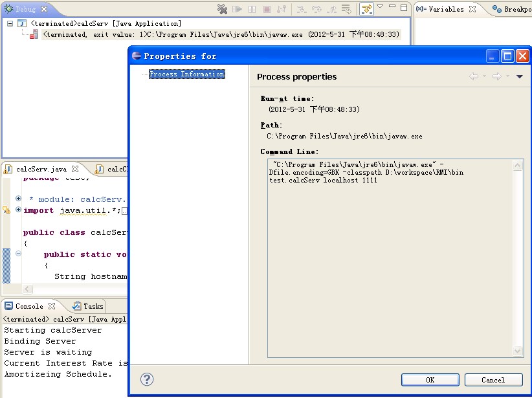Close the calcServ.java editor tab
This screenshot has width=532, height=398.
pyautogui.click(x=75, y=169)
